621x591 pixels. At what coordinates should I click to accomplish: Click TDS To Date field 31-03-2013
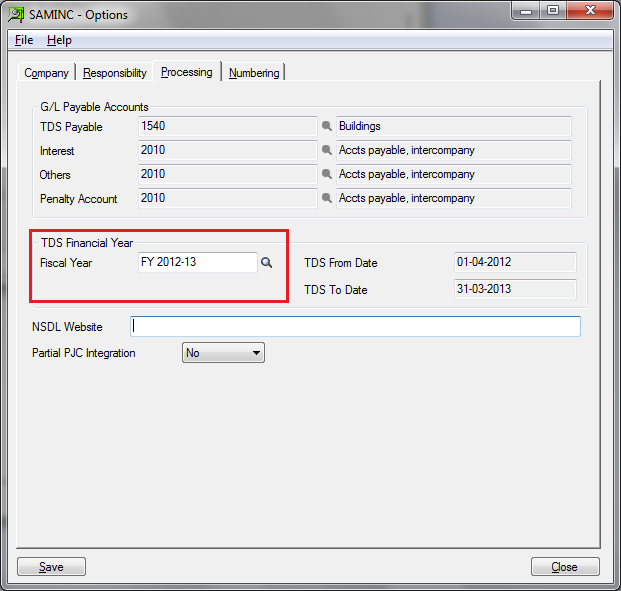coord(515,289)
